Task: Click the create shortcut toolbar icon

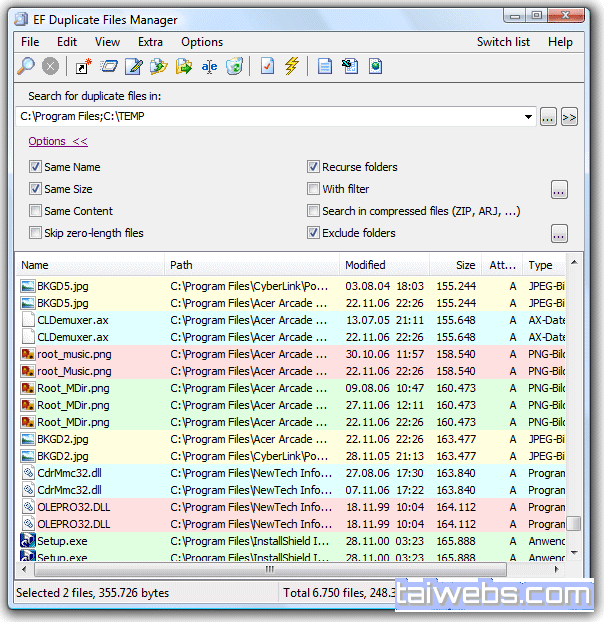Action: tap(84, 67)
